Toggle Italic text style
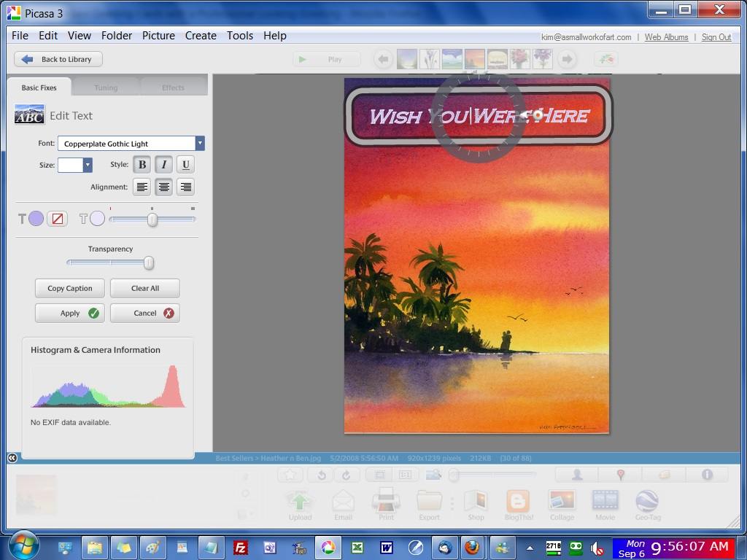The image size is (747, 560). 164,165
